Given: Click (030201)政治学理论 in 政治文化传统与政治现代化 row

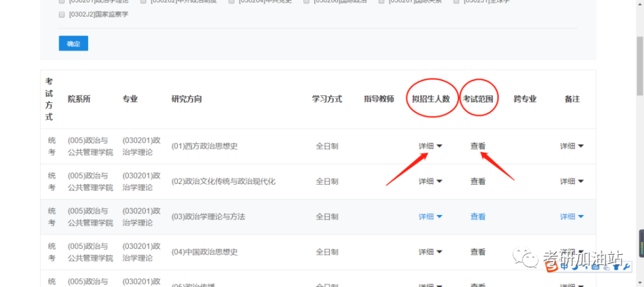Looking at the screenshot, I should pyautogui.click(x=141, y=181).
